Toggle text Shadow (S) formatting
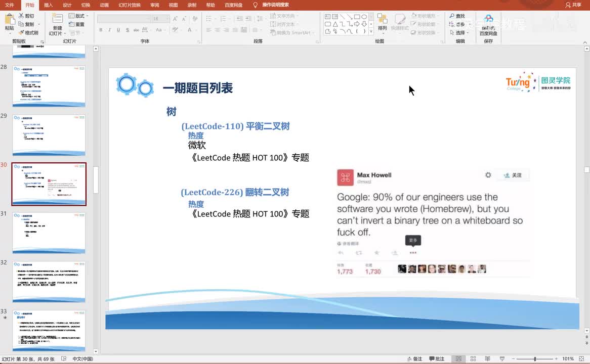 128,30
